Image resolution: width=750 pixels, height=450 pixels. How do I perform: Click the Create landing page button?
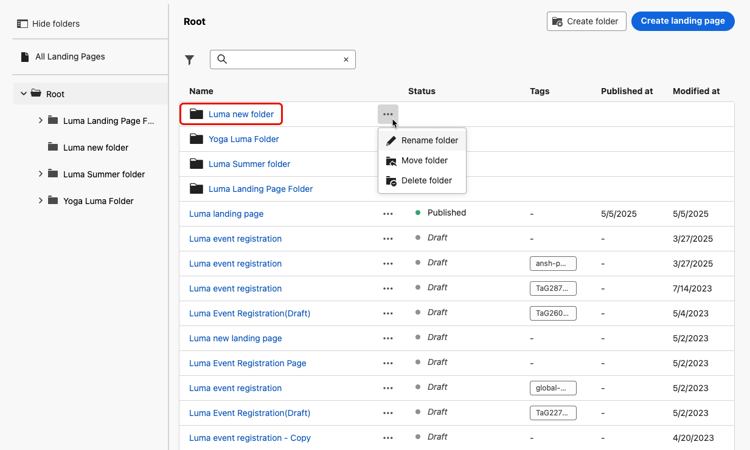pos(682,21)
